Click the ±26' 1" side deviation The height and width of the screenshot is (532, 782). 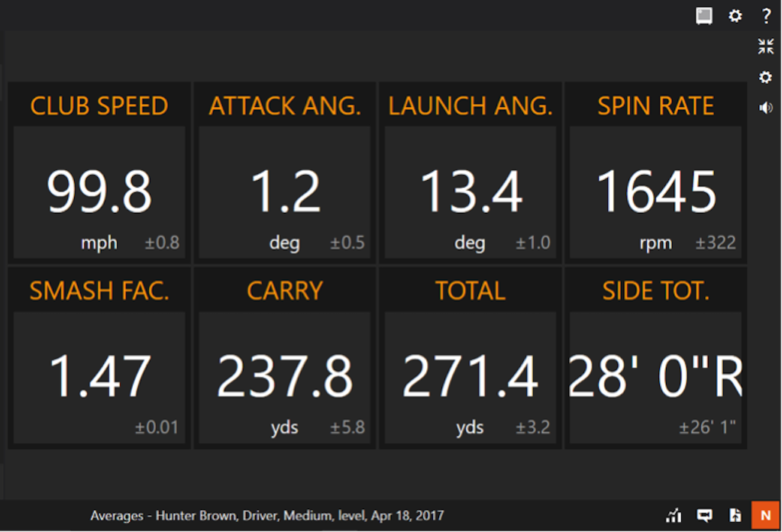pyautogui.click(x=708, y=427)
